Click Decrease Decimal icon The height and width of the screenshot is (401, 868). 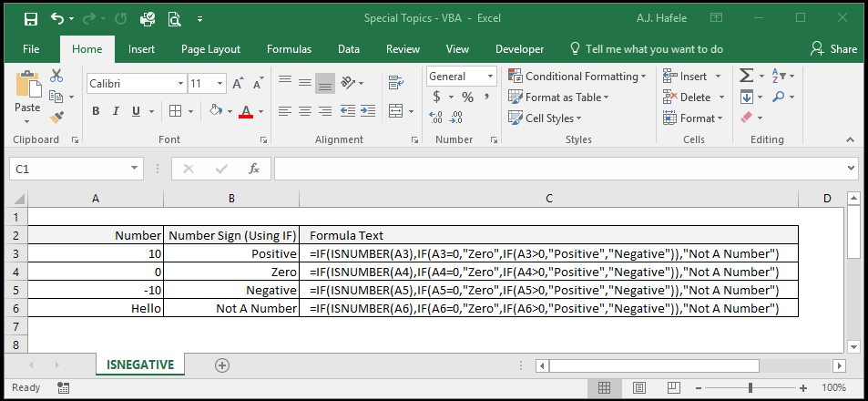pos(456,117)
